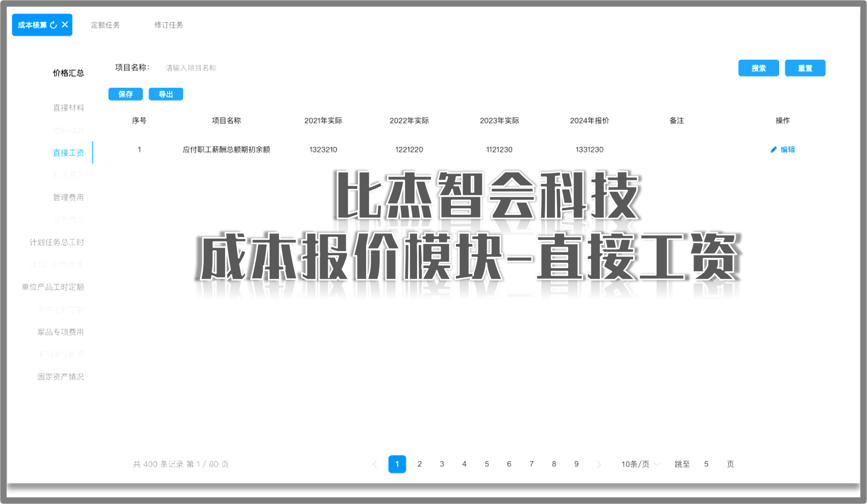The width and height of the screenshot is (867, 504).
Task: Close the 成本核算 tab
Action: pyautogui.click(x=65, y=25)
